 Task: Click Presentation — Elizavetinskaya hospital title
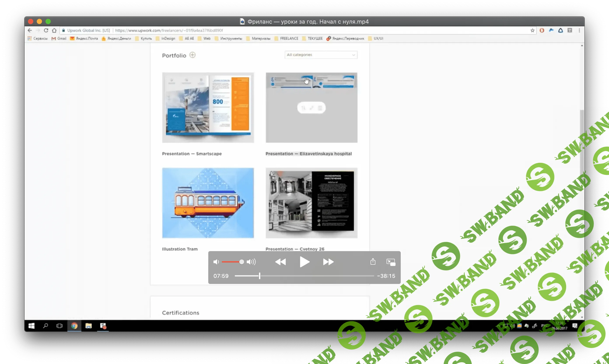[x=309, y=154]
